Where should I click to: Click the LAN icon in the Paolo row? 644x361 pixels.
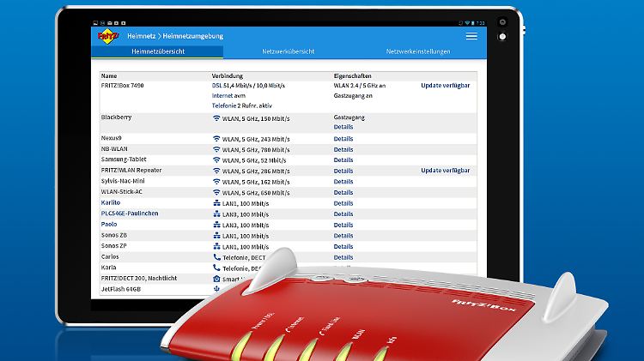217,225
